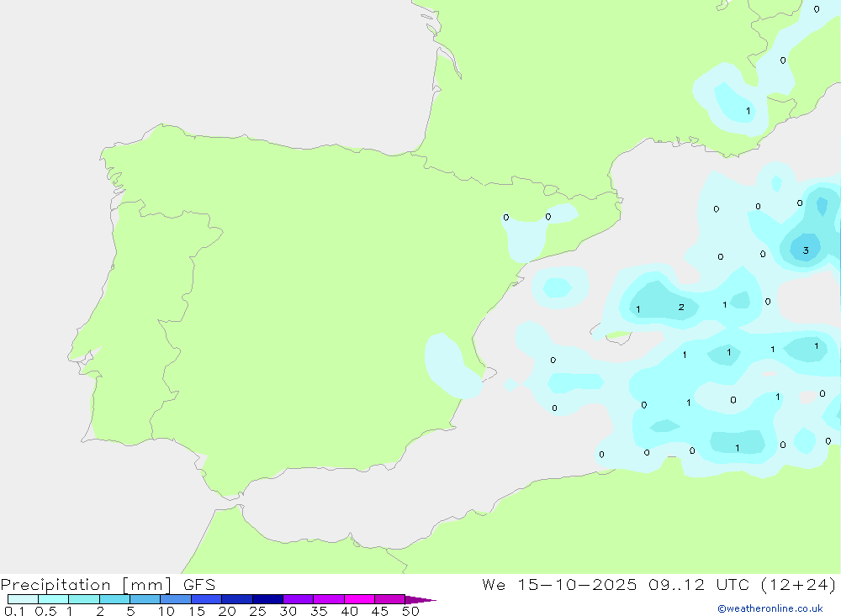Choose the 20–25 mm dark blue swatch
The height and width of the screenshot is (616, 841).
[236, 599]
